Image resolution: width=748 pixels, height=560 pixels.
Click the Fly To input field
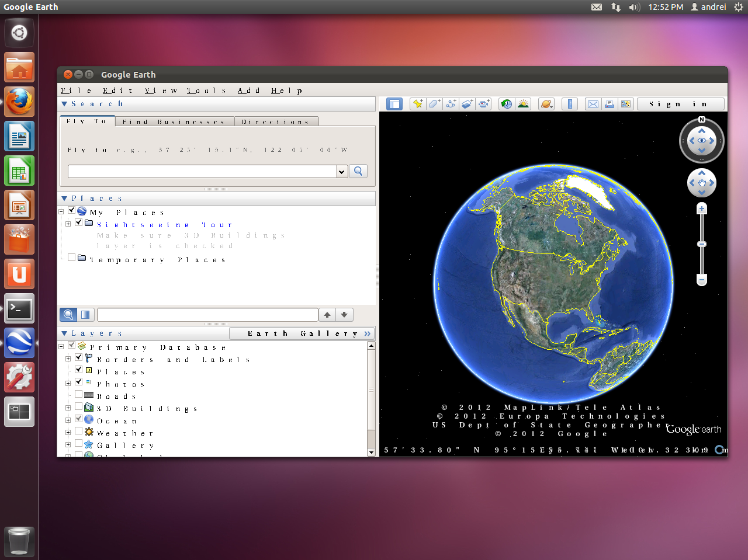pyautogui.click(x=202, y=171)
